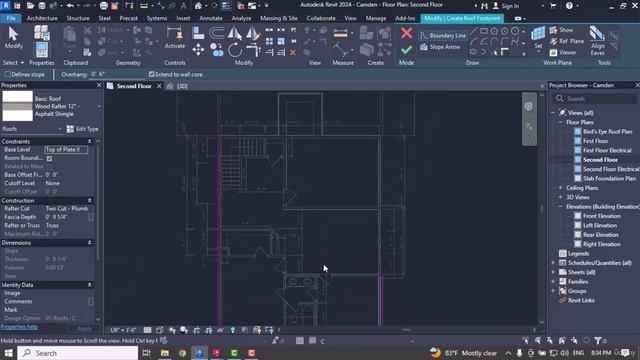
Task: Select the Boundary Line button
Action: [x=443, y=36]
